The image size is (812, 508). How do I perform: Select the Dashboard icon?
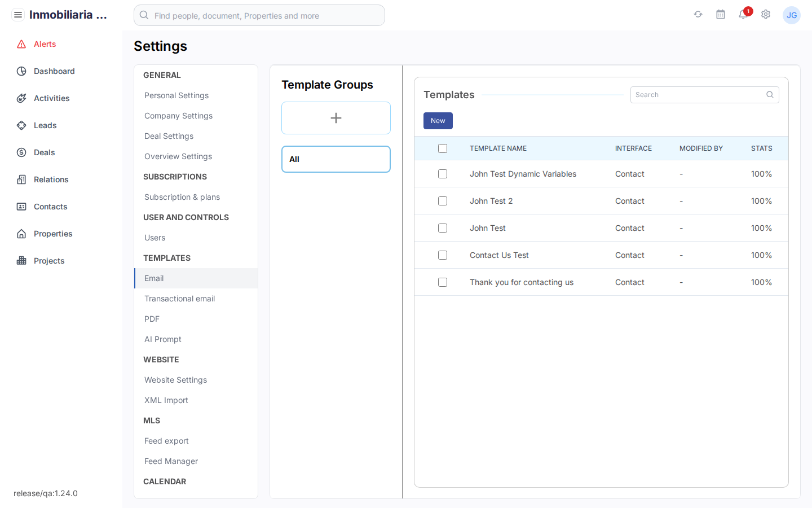(x=21, y=71)
